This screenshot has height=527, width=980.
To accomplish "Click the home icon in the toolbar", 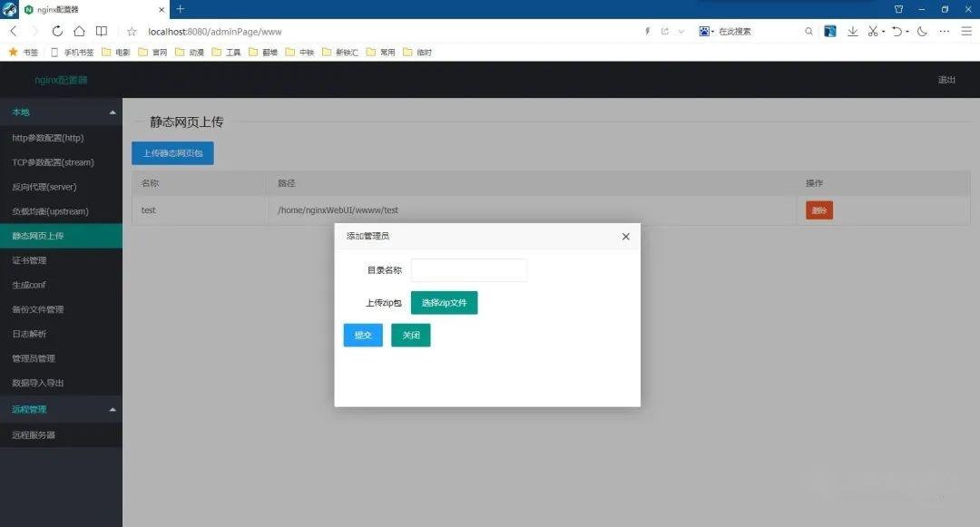I will 77,31.
